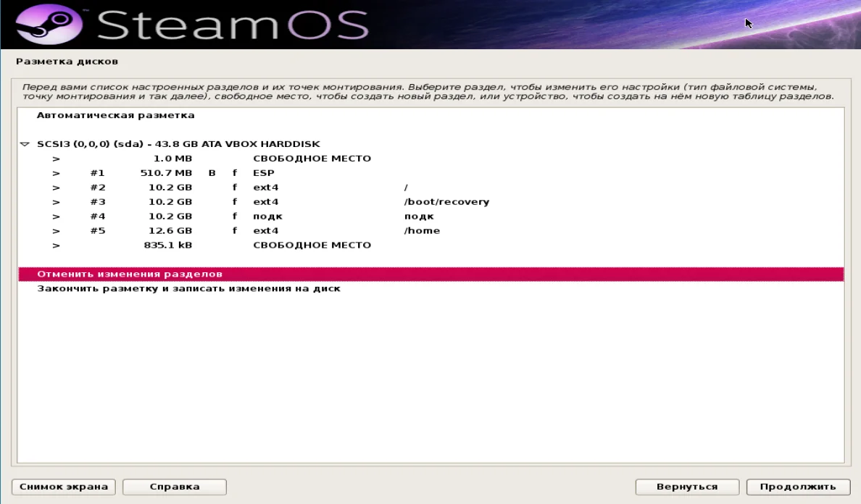Select partition #3 /boot/recovery
This screenshot has height=504, width=861.
click(x=431, y=202)
